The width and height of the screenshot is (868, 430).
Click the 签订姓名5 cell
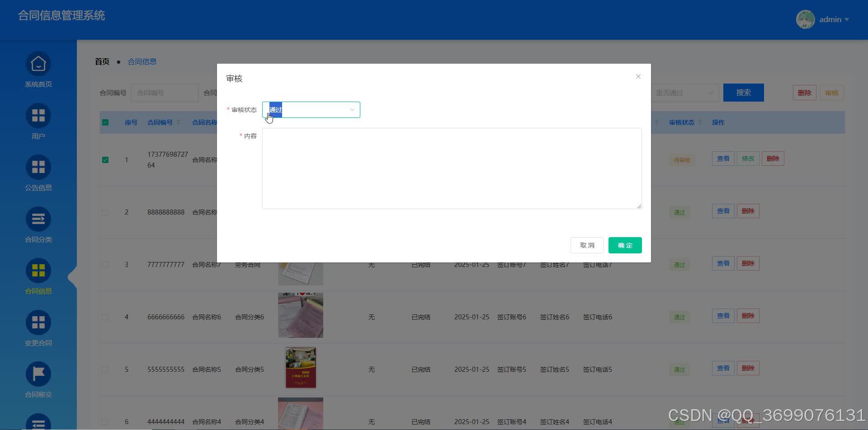555,369
